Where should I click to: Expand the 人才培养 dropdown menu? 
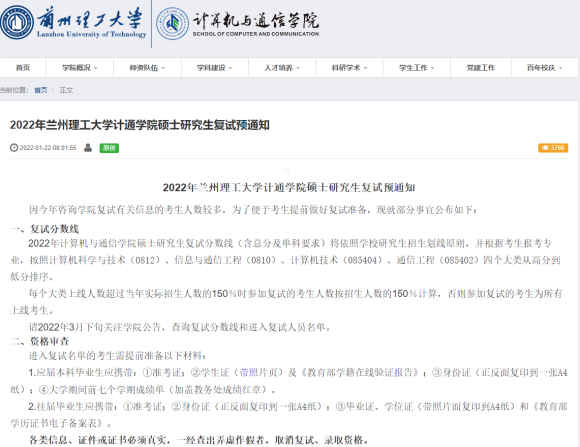pos(282,68)
